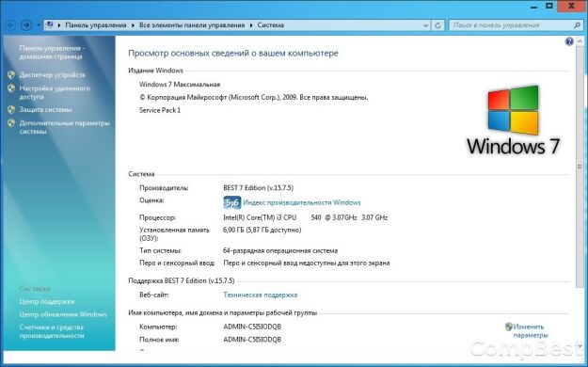This screenshot has height=367, width=588.
Task: Maximize the System window
Action: point(549,6)
